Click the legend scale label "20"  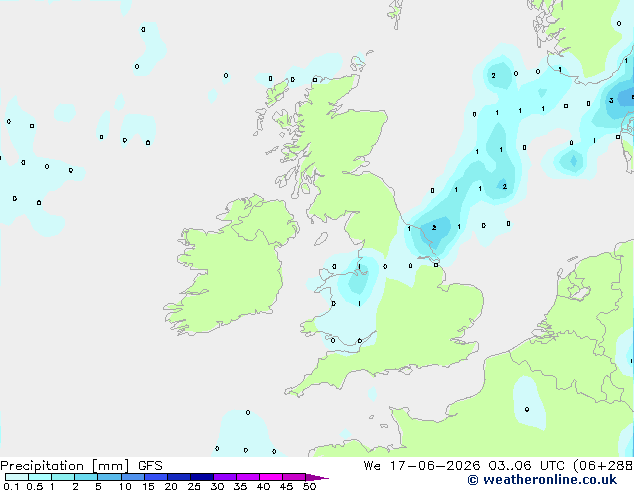pos(171,486)
